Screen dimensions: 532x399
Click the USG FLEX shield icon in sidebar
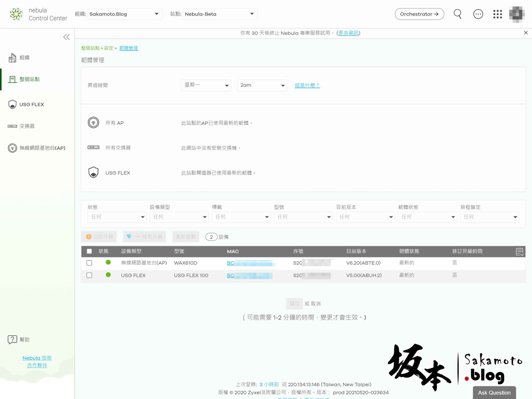(x=12, y=104)
